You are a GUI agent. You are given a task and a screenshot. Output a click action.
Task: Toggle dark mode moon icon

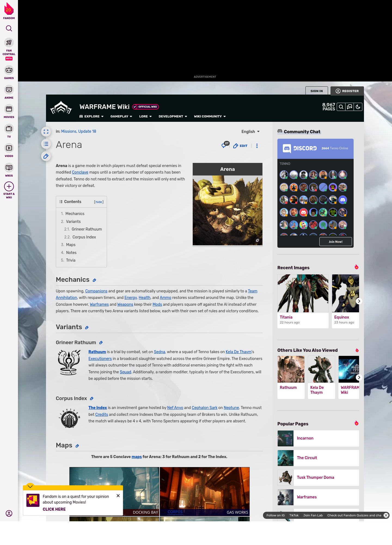(358, 107)
